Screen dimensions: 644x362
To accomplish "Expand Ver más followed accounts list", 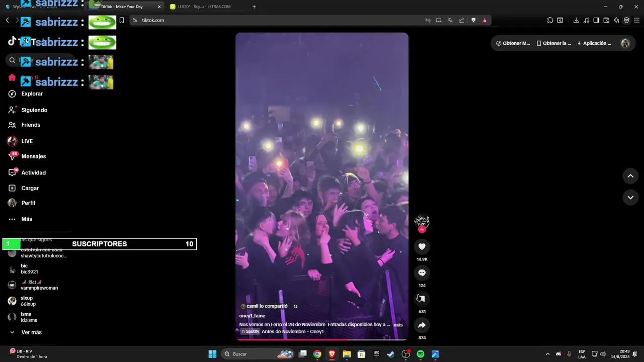I will (x=26, y=332).
